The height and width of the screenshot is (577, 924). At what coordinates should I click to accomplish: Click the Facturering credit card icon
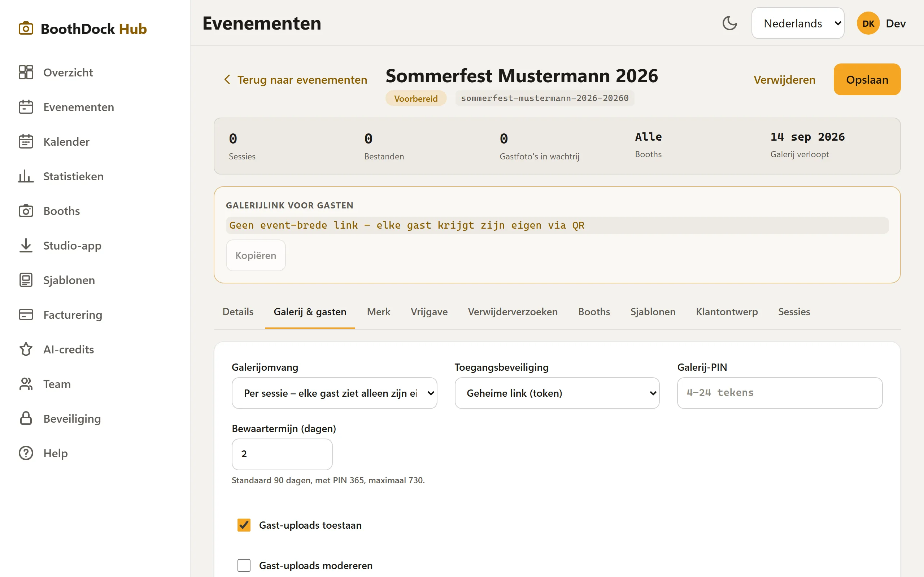pos(26,315)
